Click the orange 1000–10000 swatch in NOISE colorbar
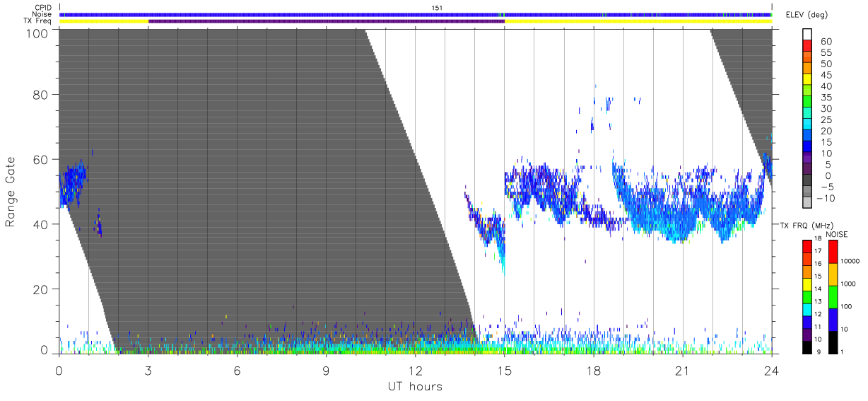This screenshot has width=868, height=401. [x=833, y=274]
